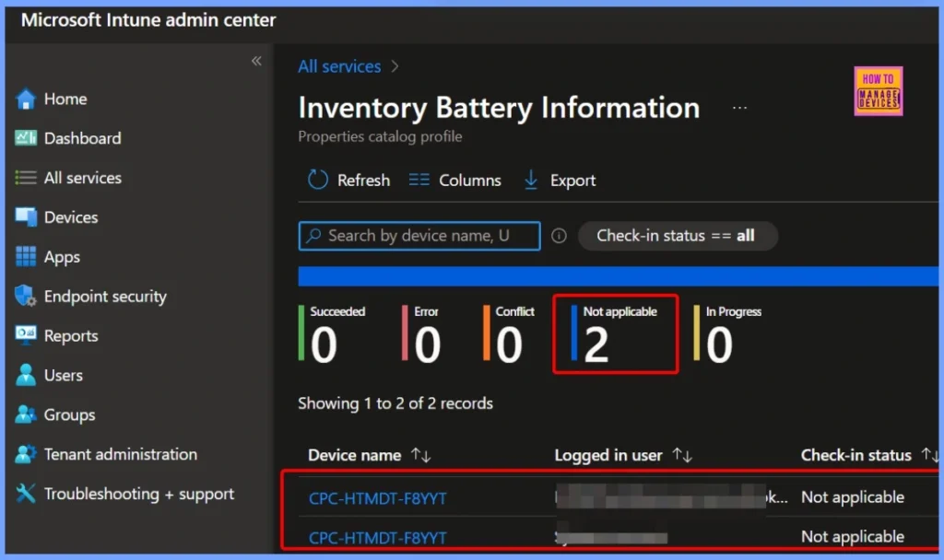Click the Logged in user column header
This screenshot has width=944, height=560.
tap(608, 455)
